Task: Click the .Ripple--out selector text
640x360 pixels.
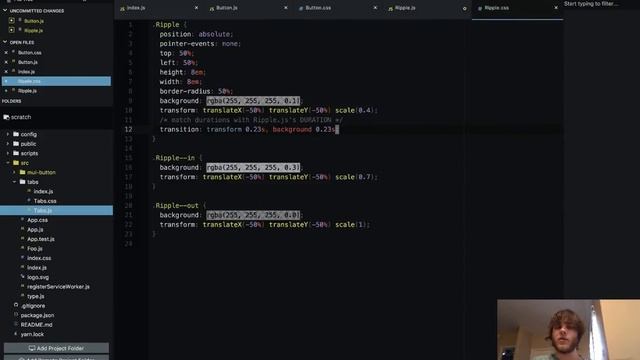Action: [x=175, y=206]
